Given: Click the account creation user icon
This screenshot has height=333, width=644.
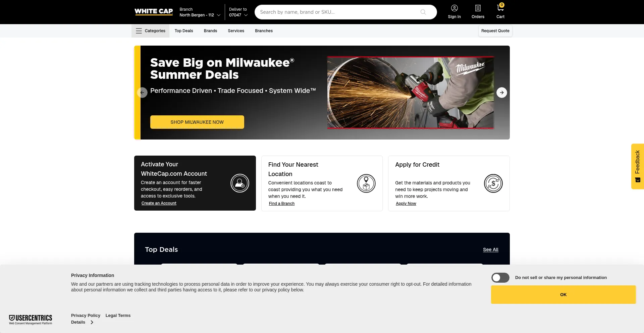Looking at the screenshot, I should 240,183.
